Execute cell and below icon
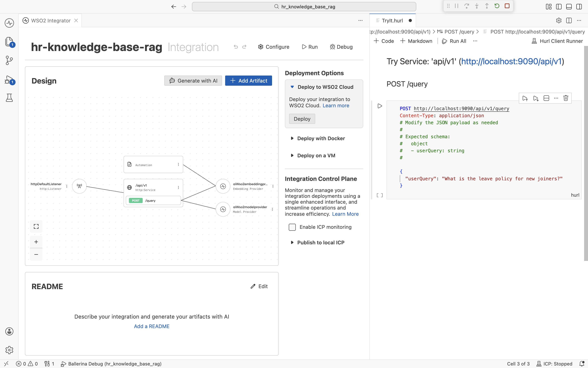This screenshot has width=588, height=368. 536,98
